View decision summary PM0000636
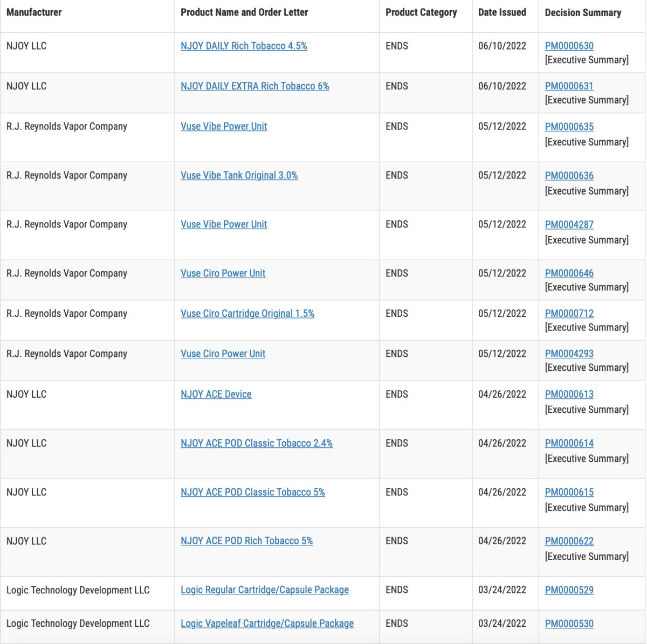 point(569,176)
